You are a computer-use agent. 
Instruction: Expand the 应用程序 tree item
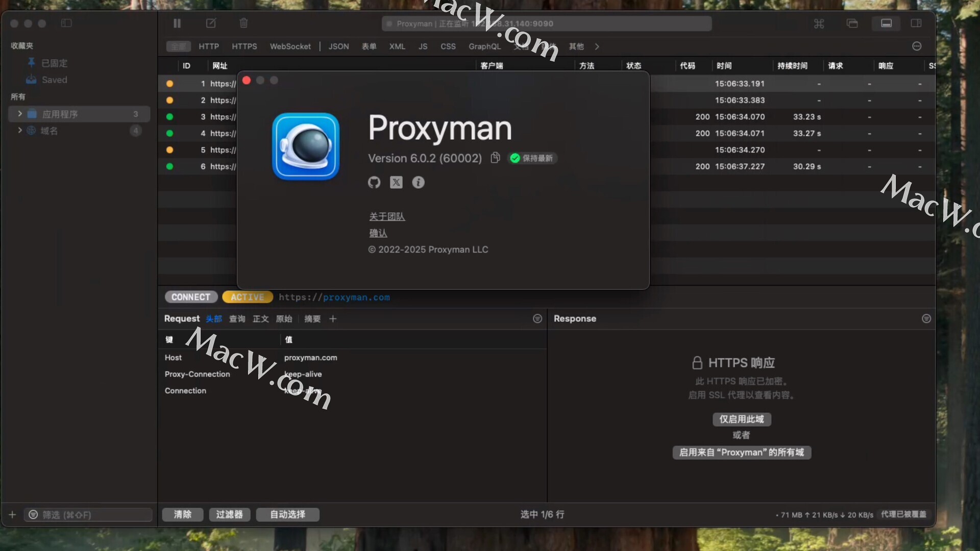click(20, 114)
